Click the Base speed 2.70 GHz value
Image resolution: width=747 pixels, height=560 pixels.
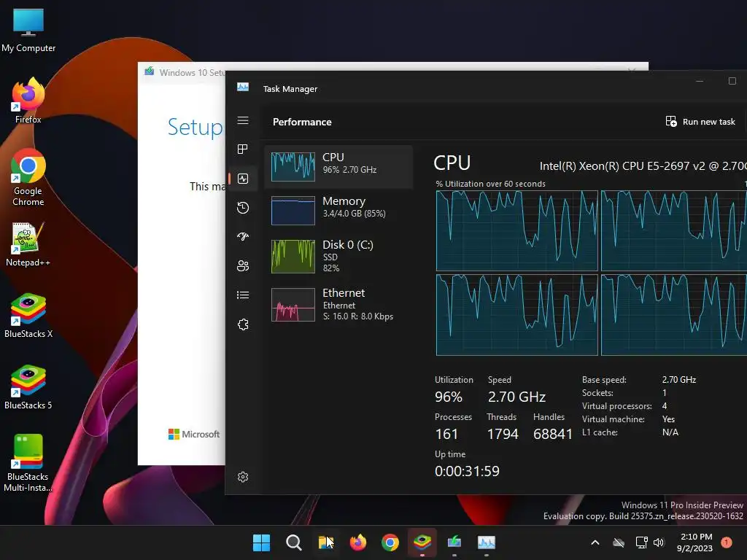[679, 379]
